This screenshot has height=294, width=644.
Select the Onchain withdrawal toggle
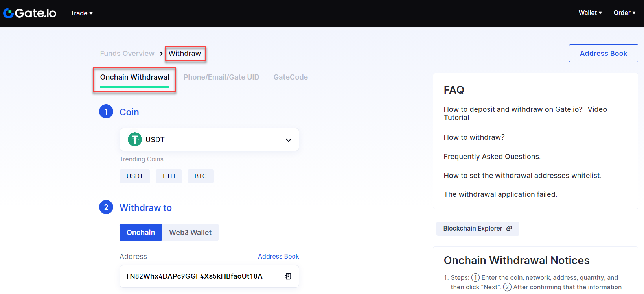click(141, 233)
